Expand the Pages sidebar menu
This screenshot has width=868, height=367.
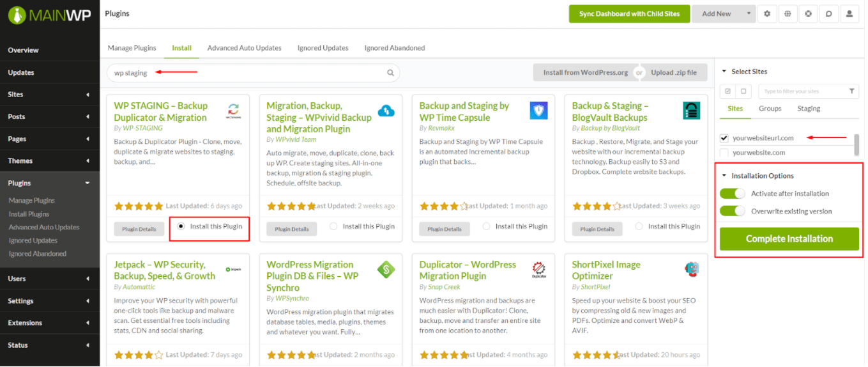click(x=88, y=139)
